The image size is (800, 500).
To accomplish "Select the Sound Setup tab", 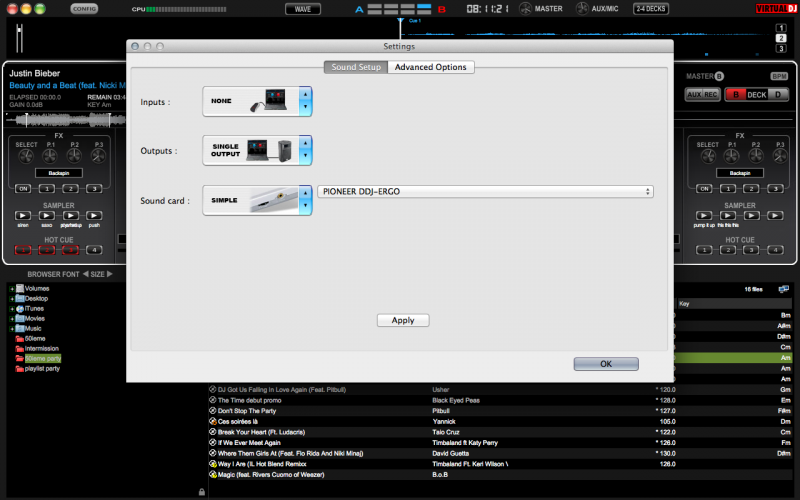I will coord(356,67).
